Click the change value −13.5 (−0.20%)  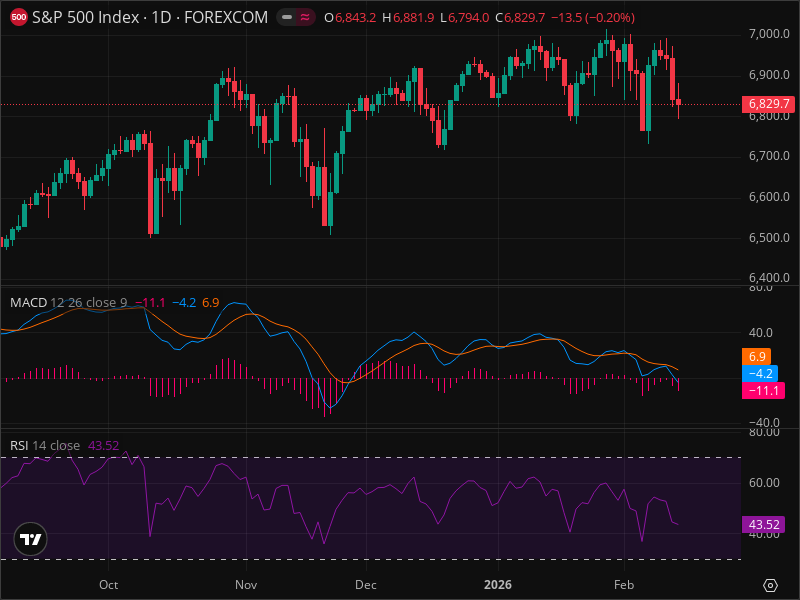[x=593, y=18]
